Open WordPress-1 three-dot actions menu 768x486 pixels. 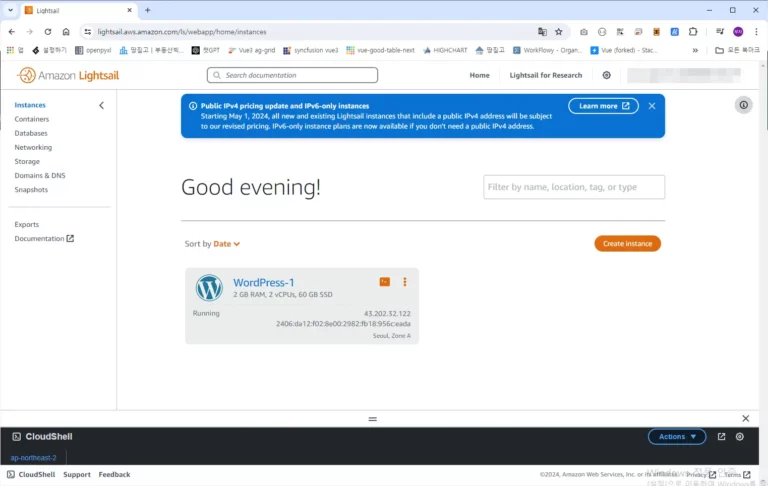coord(405,282)
